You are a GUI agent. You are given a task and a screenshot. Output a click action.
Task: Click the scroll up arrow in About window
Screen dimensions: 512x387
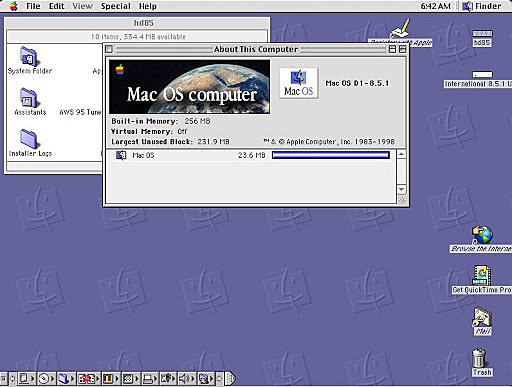402,154
